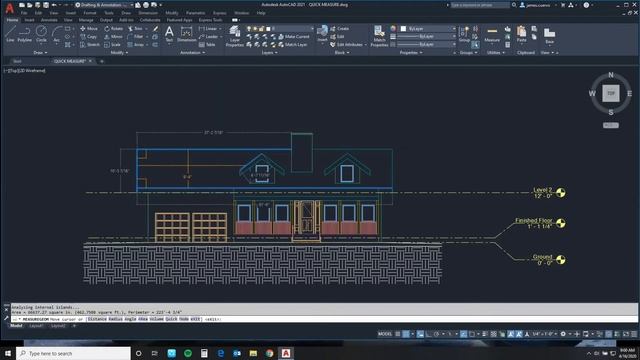Click the Edit Attributes button
640x360 pixels.
coord(347,44)
